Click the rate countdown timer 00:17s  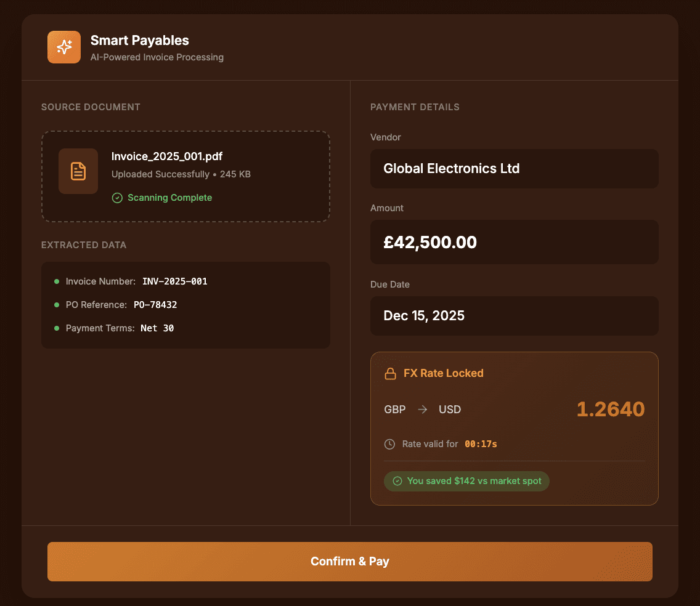click(481, 444)
